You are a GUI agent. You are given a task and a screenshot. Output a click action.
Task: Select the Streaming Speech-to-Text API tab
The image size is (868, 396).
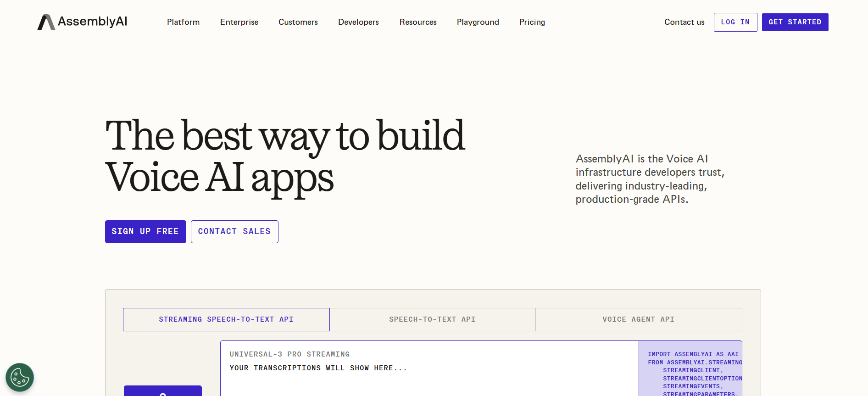(226, 319)
